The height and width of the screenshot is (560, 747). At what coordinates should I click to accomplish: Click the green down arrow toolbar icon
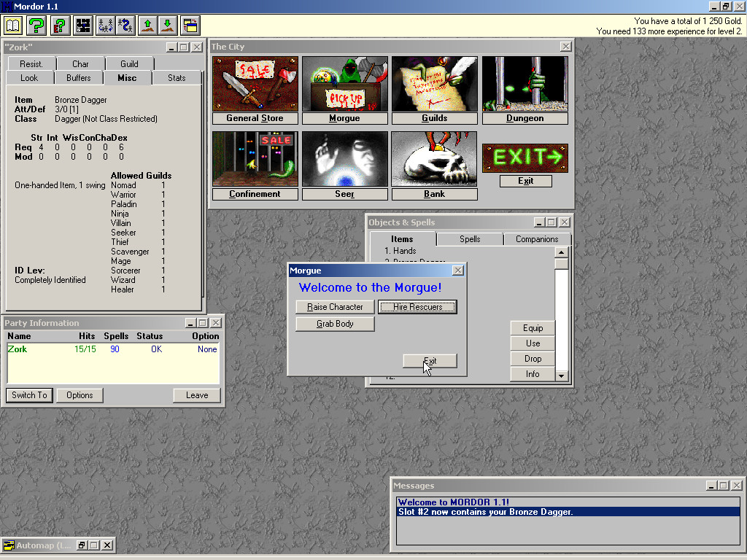click(168, 26)
